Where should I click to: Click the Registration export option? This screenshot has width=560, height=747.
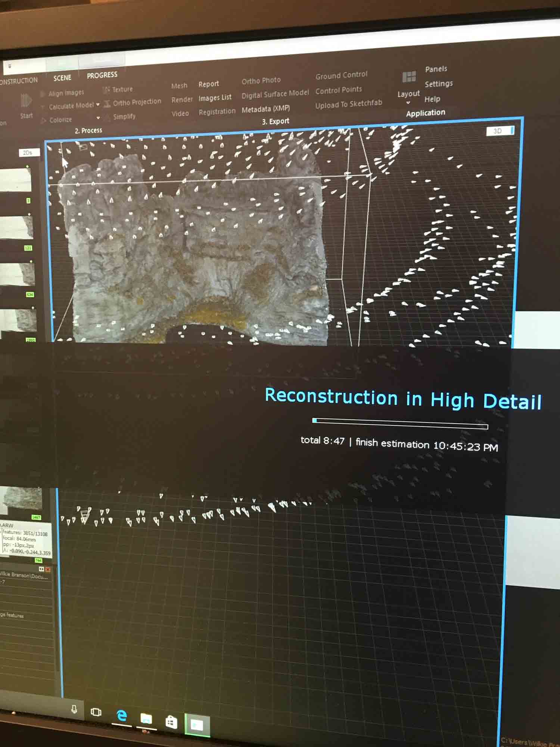217,111
